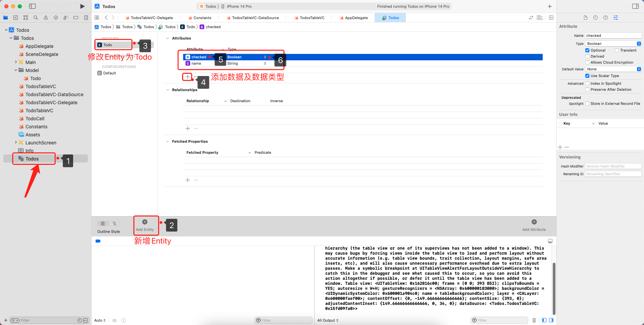The width and height of the screenshot is (644, 325).
Task: Enable Index in Spotlight checkbox
Action: 587,83
